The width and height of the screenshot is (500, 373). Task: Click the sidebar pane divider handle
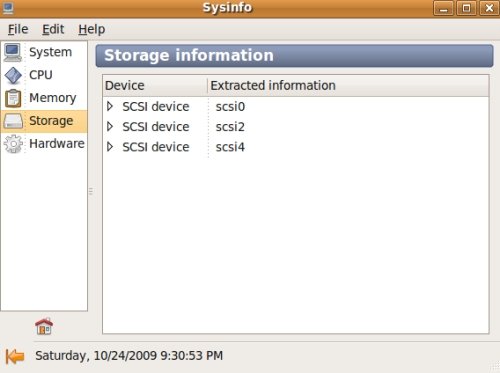point(91,191)
